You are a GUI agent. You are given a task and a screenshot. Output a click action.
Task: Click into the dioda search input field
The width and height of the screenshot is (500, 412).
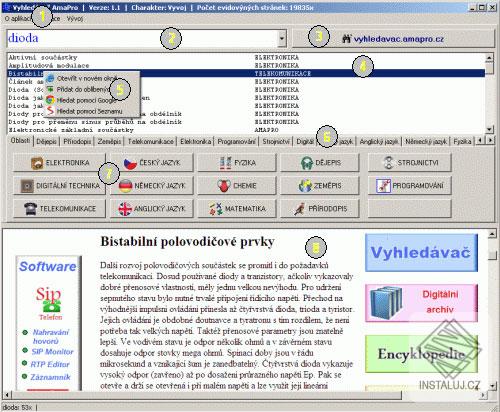142,38
